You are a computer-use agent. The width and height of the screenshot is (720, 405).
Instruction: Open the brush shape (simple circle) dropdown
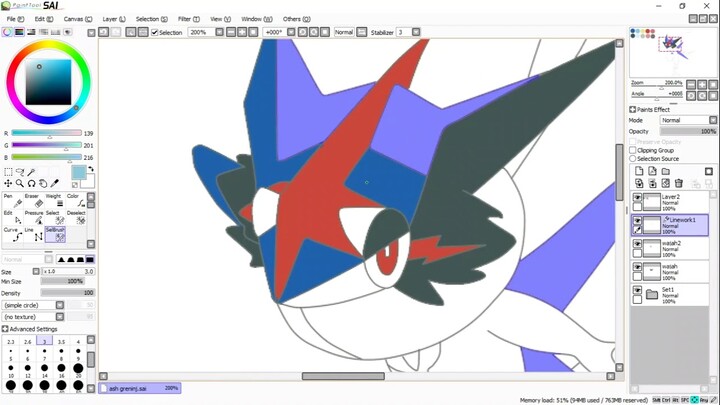pos(60,305)
